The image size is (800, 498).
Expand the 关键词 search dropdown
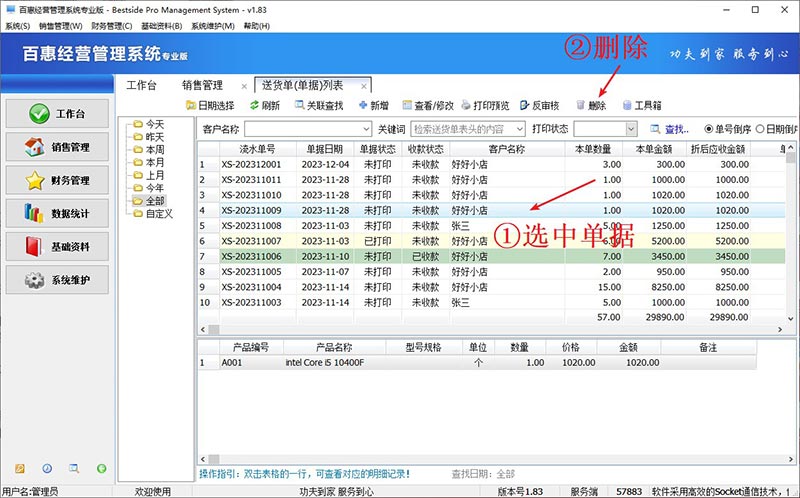(519, 129)
